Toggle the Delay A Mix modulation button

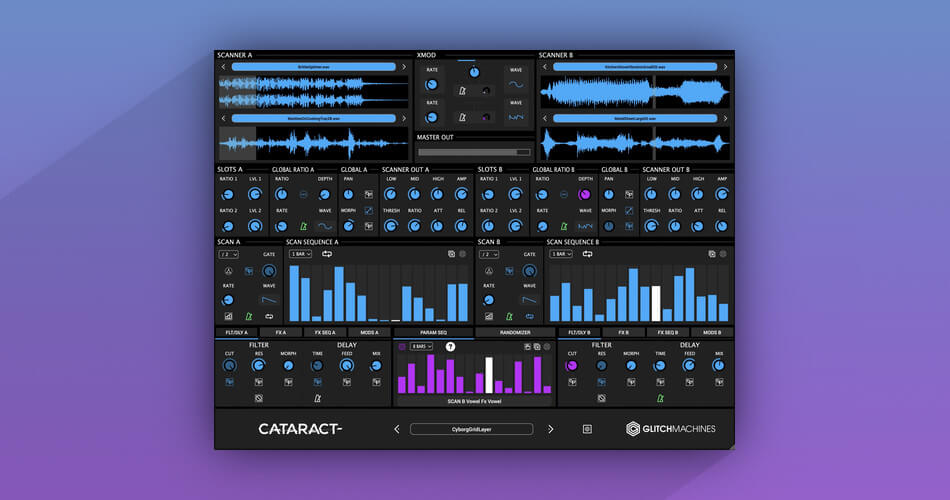tap(376, 382)
